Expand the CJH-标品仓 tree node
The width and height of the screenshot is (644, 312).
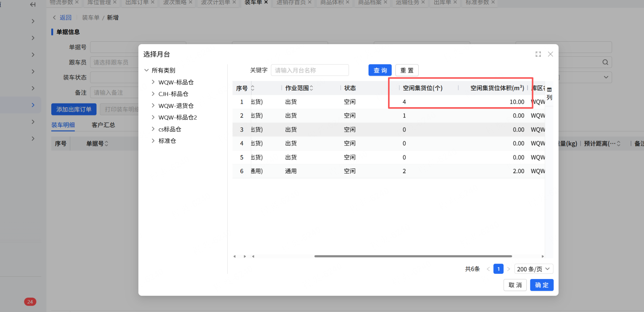[x=153, y=94]
